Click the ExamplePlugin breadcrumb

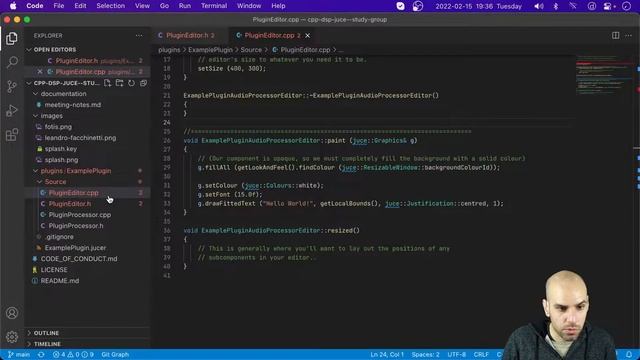pos(210,50)
